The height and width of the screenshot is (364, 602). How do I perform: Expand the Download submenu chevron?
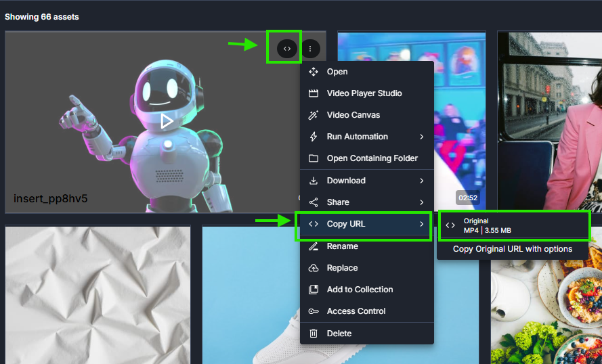422,181
